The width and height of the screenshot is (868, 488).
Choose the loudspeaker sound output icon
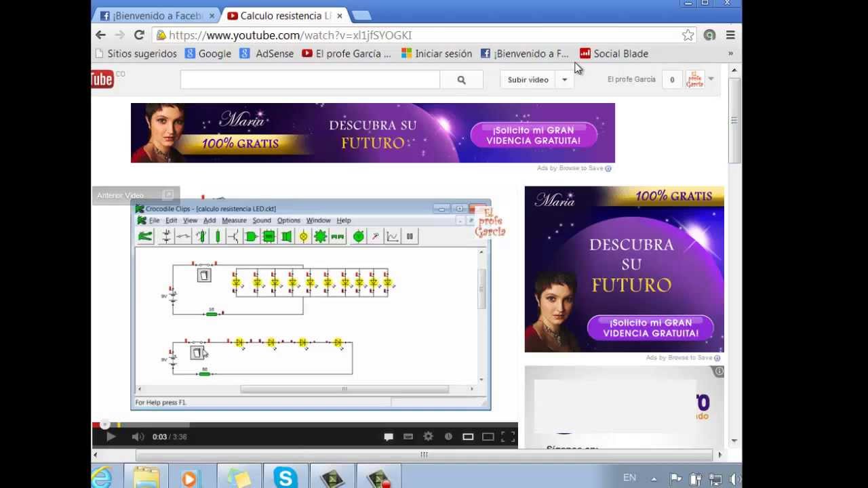click(x=286, y=236)
